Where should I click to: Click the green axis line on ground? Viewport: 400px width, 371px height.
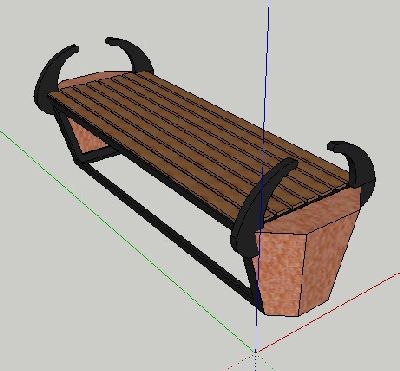pyautogui.click(x=127, y=241)
